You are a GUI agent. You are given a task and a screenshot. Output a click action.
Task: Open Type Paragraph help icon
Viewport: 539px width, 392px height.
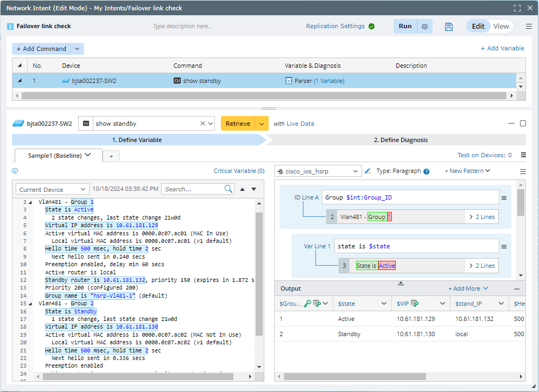point(426,171)
